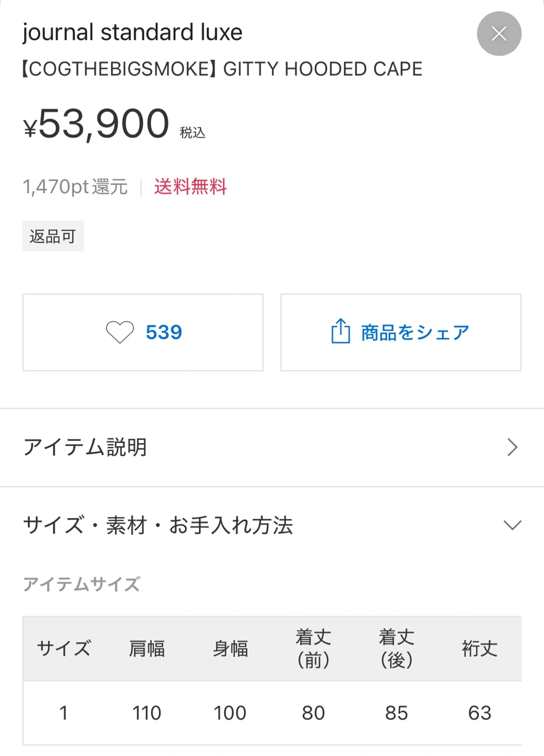Viewport: 544px width, 756px height.
Task: Click the 肩幅 column header
Action: coord(147,648)
